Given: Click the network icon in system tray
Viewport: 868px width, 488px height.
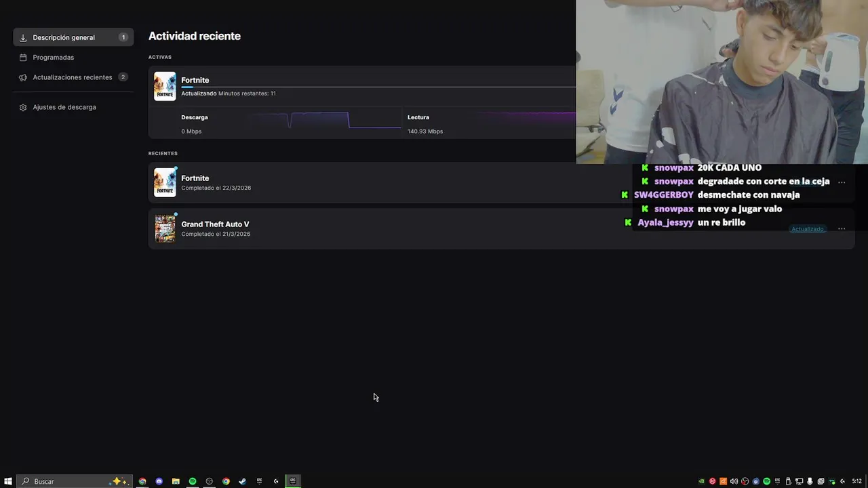Looking at the screenshot, I should [799, 481].
